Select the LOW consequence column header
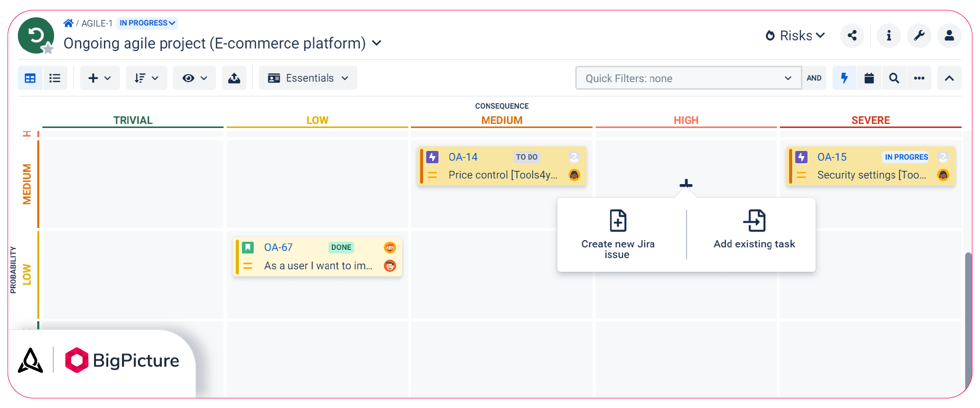The image size is (980, 408). 317,120
